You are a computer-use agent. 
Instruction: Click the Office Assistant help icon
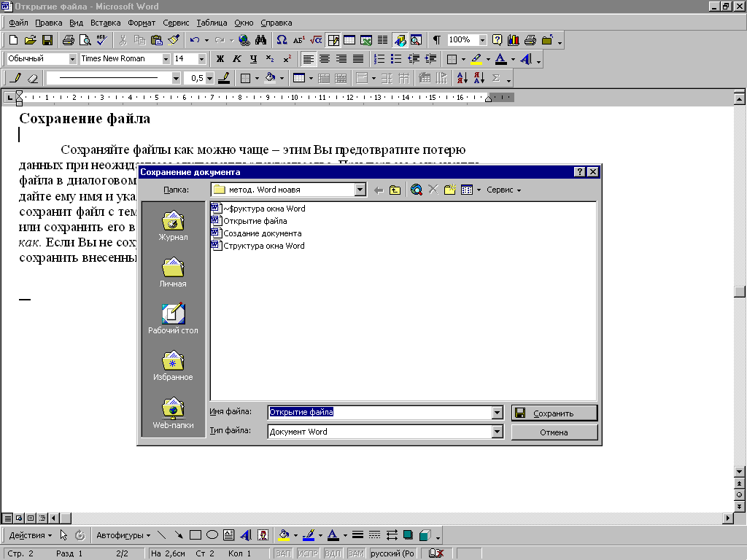tap(497, 40)
